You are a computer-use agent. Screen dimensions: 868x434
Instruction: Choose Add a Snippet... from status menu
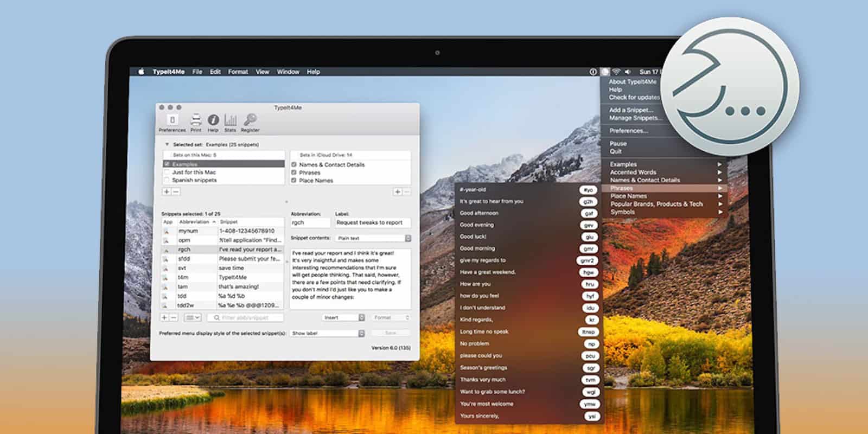[631, 110]
